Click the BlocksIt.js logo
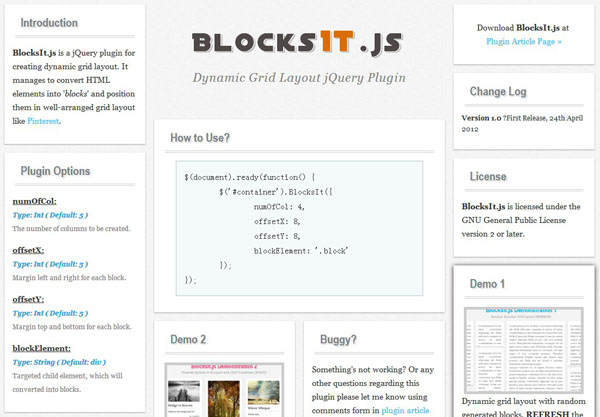 point(297,41)
